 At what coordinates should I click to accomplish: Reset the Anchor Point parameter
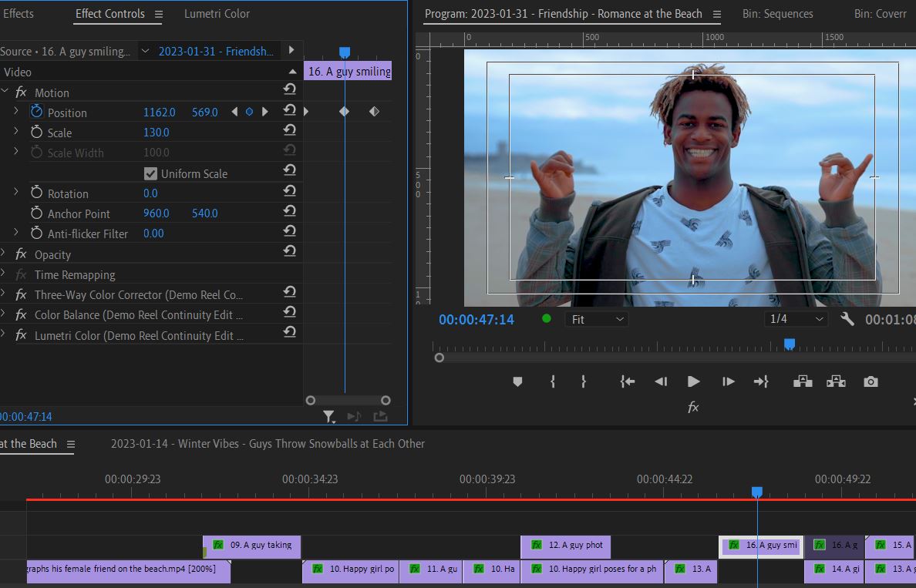[290, 210]
